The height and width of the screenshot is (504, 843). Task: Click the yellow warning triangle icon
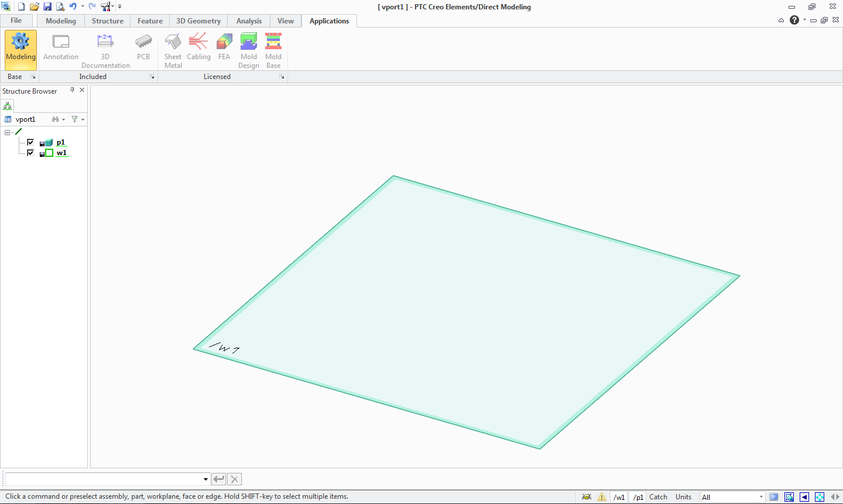click(602, 497)
